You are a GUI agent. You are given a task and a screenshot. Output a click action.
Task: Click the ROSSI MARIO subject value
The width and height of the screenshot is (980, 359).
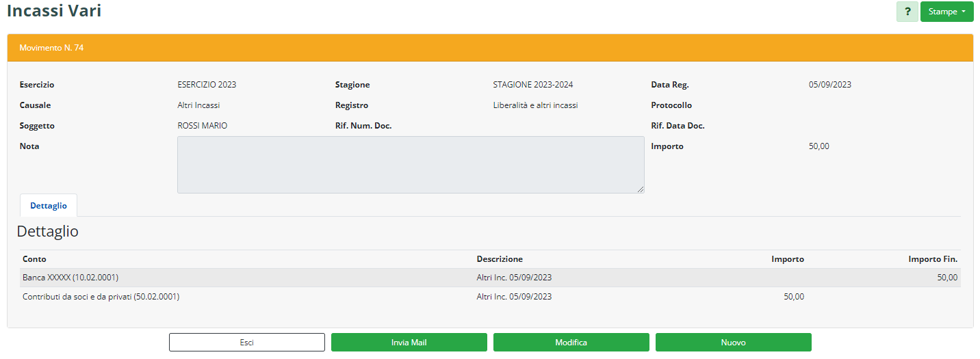[x=202, y=126]
